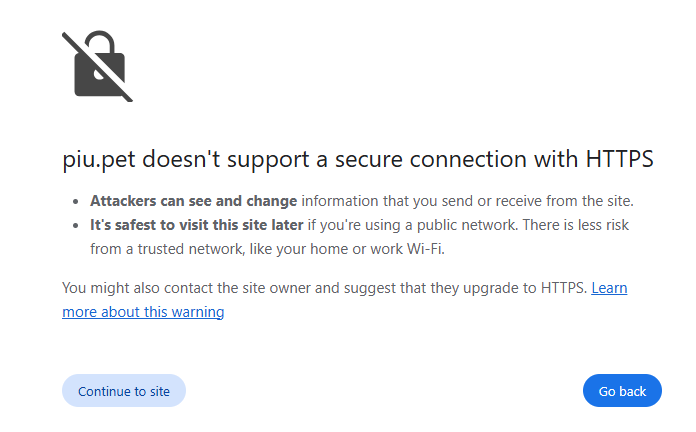Click the 'from a trusted network' line
The width and height of the screenshot is (696, 432).
pyautogui.click(x=267, y=249)
